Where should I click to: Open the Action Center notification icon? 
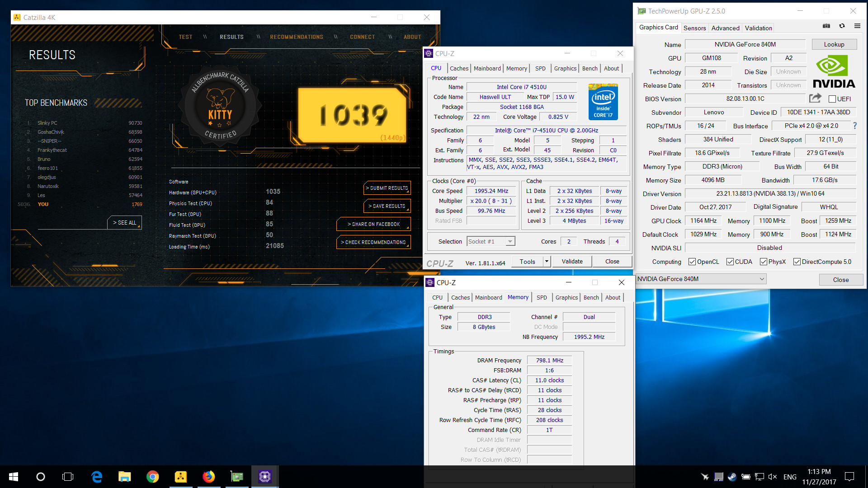(x=849, y=477)
